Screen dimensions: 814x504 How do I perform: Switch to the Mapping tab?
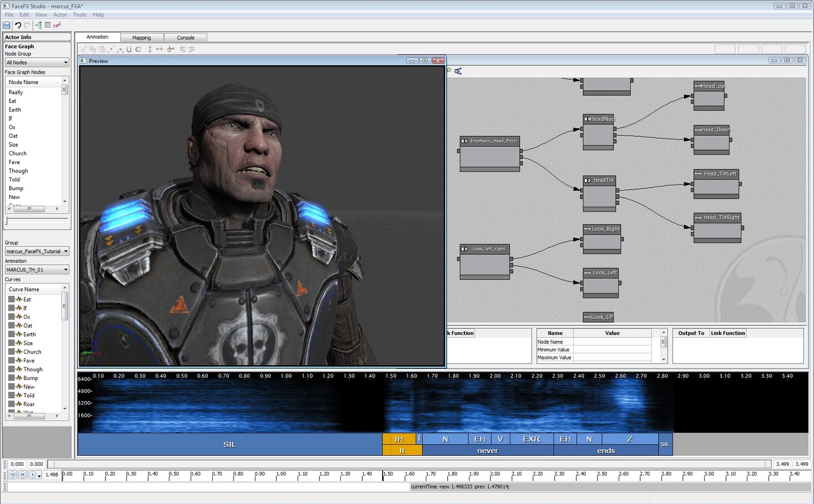coord(142,37)
